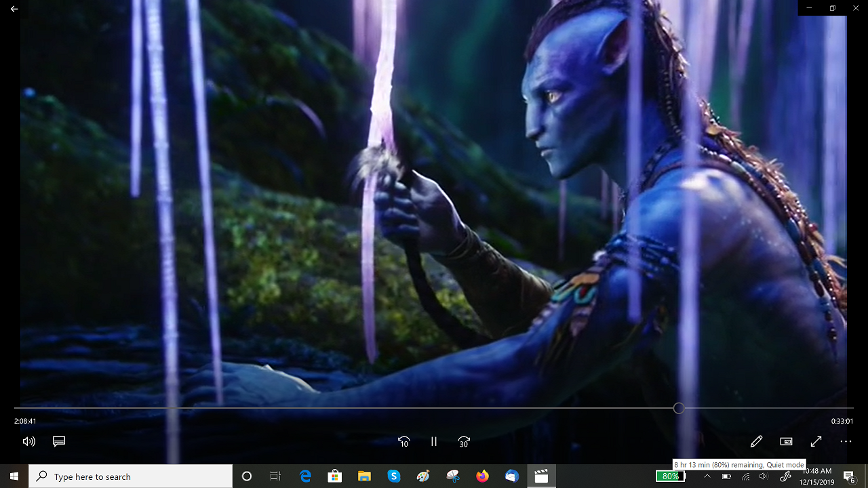Go back using the top-left arrow

coord(14,9)
